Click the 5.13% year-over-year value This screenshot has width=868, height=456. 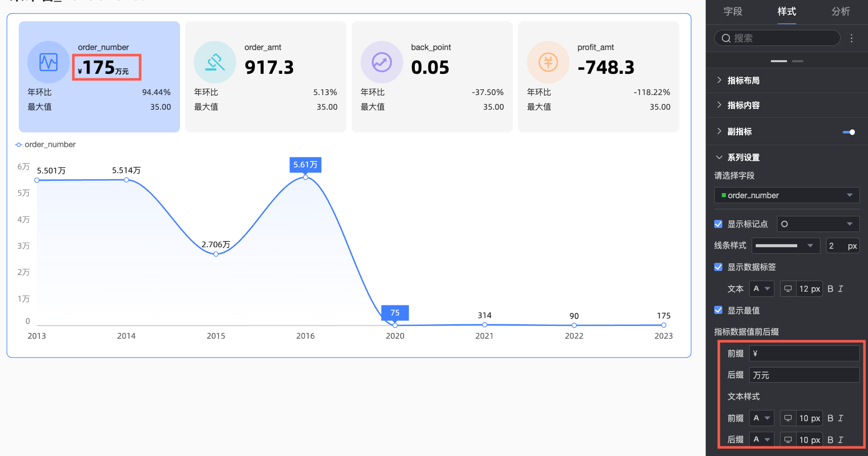pos(325,92)
